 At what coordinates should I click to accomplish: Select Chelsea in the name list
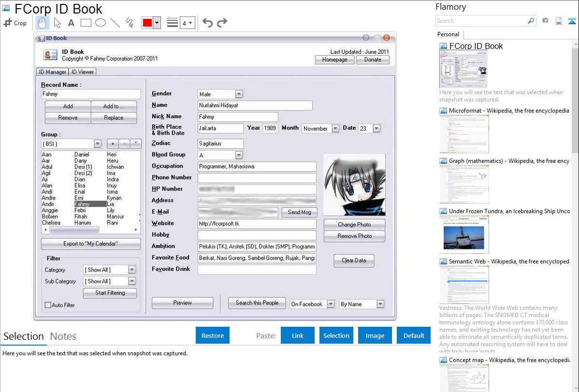point(51,222)
